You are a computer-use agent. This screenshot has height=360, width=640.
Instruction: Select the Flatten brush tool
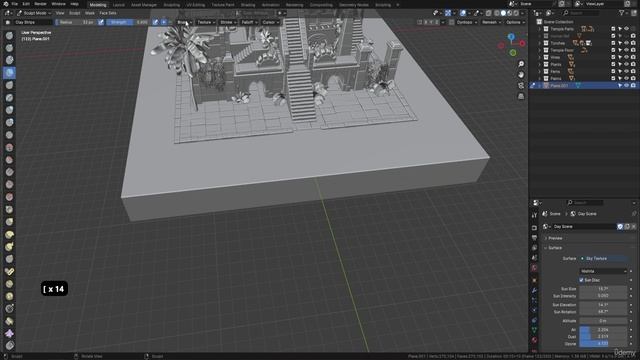[9, 160]
